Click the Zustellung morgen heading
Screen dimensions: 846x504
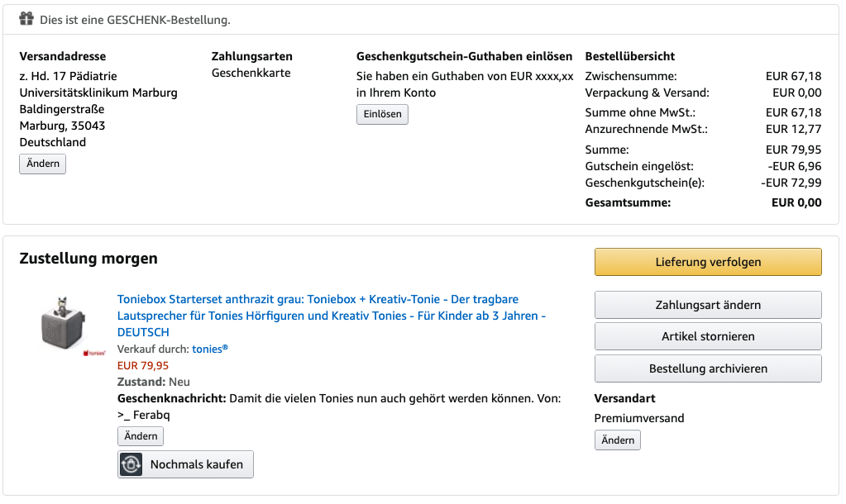coord(88,259)
